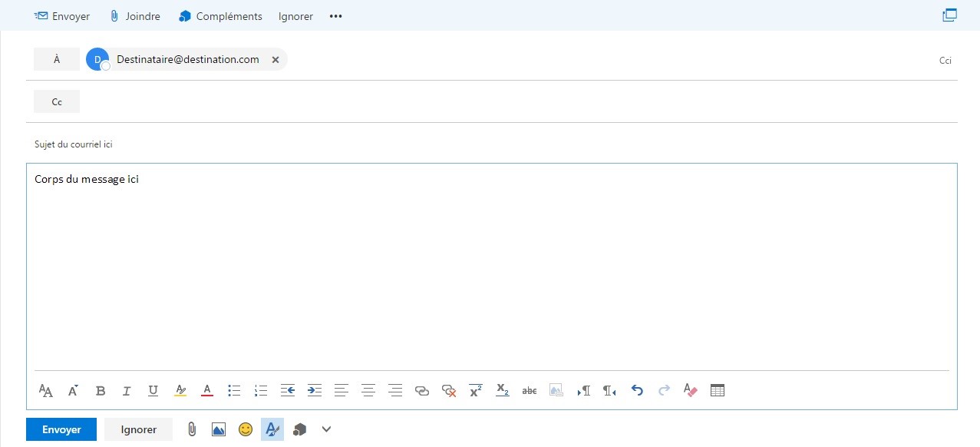
Task: Click Ignorer in the top toolbar
Action: [x=295, y=16]
